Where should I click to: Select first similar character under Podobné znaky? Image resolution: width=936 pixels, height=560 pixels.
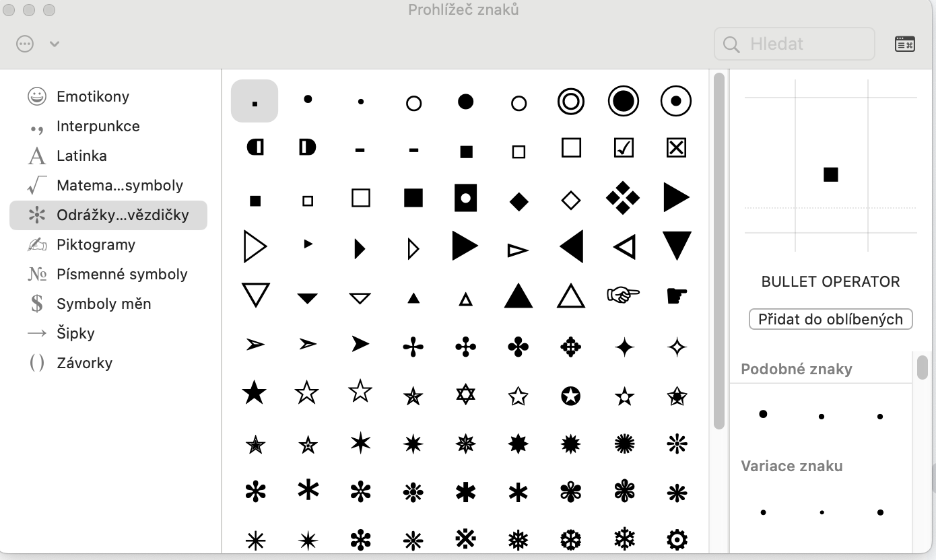point(763,414)
